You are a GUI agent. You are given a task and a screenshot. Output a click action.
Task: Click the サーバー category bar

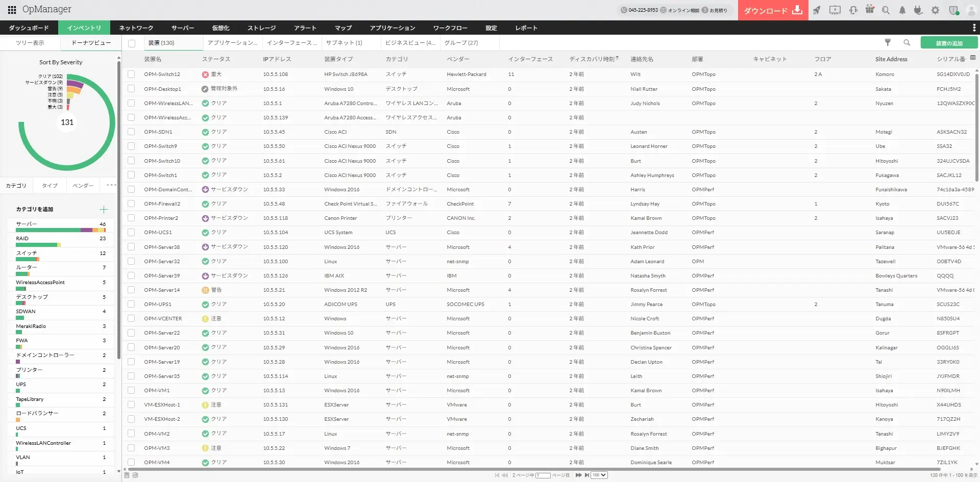61,230
